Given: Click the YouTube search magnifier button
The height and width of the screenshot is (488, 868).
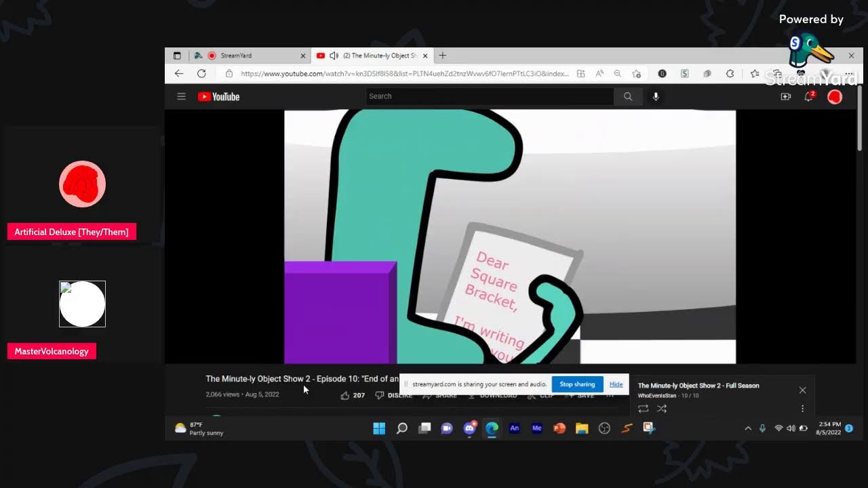Looking at the screenshot, I should 628,96.
